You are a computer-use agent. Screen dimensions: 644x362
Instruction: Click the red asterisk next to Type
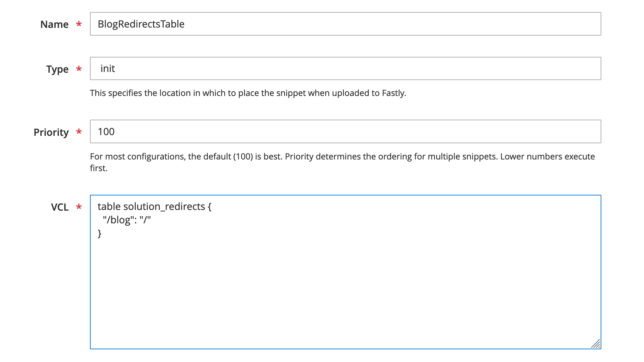tap(79, 69)
